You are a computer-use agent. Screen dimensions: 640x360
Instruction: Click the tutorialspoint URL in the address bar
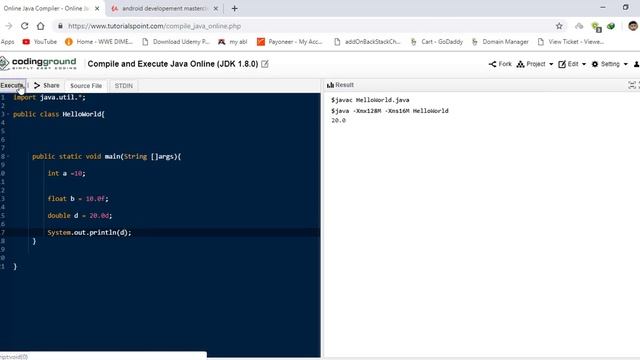pos(154,26)
